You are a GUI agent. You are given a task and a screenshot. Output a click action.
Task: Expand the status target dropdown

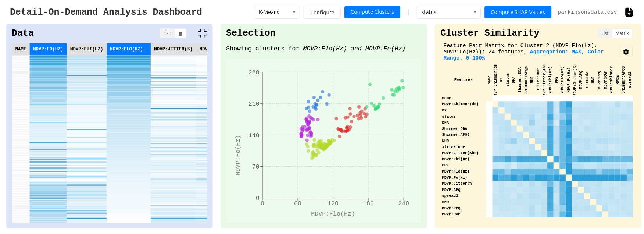(448, 12)
